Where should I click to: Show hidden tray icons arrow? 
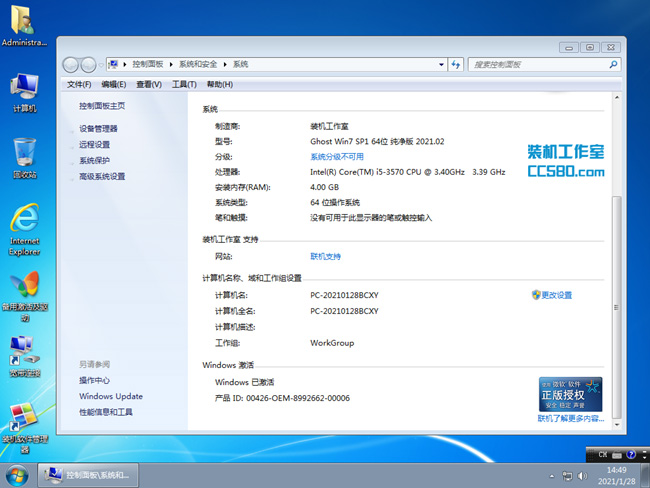(x=552, y=476)
